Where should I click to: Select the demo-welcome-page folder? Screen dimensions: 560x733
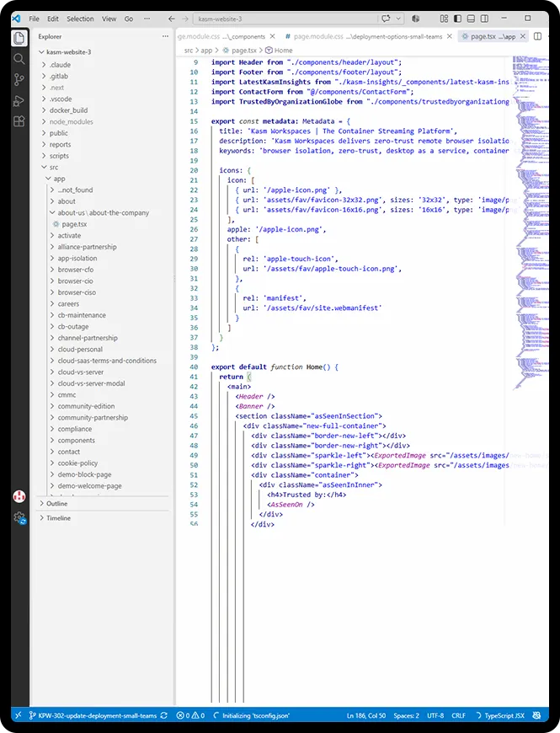[x=89, y=485]
